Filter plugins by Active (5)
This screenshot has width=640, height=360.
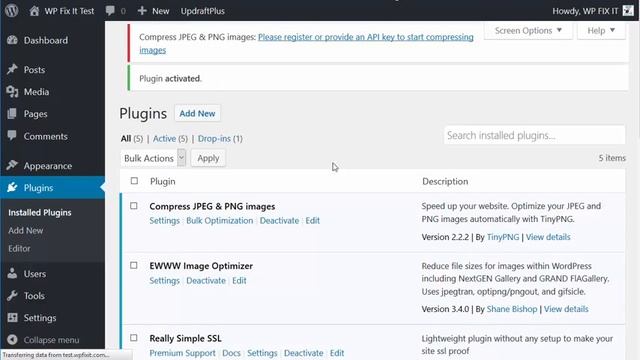coord(170,138)
